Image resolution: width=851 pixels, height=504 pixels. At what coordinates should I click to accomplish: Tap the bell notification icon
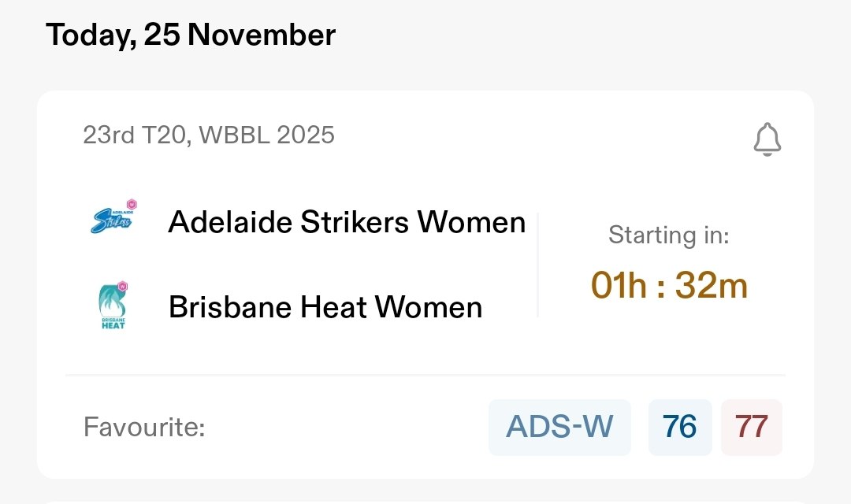click(x=767, y=140)
